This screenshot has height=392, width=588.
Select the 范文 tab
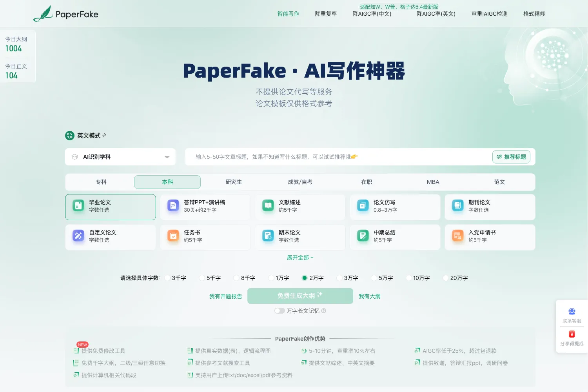tap(499, 182)
